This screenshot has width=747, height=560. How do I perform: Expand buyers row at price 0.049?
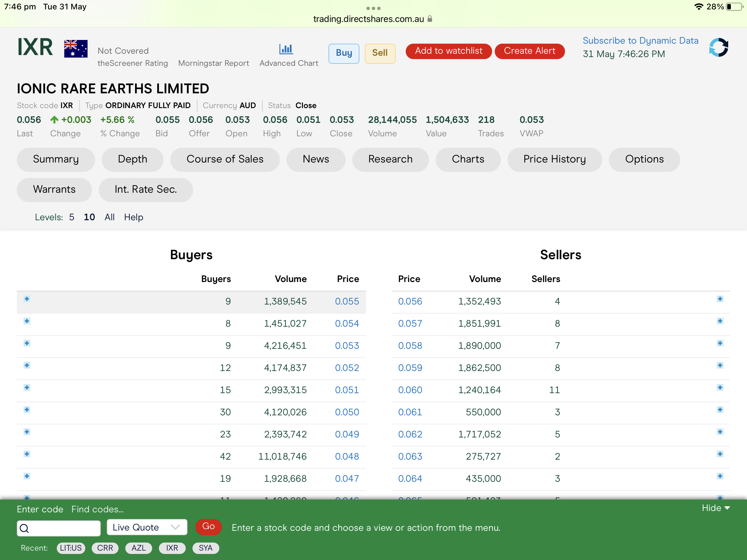coord(27,432)
